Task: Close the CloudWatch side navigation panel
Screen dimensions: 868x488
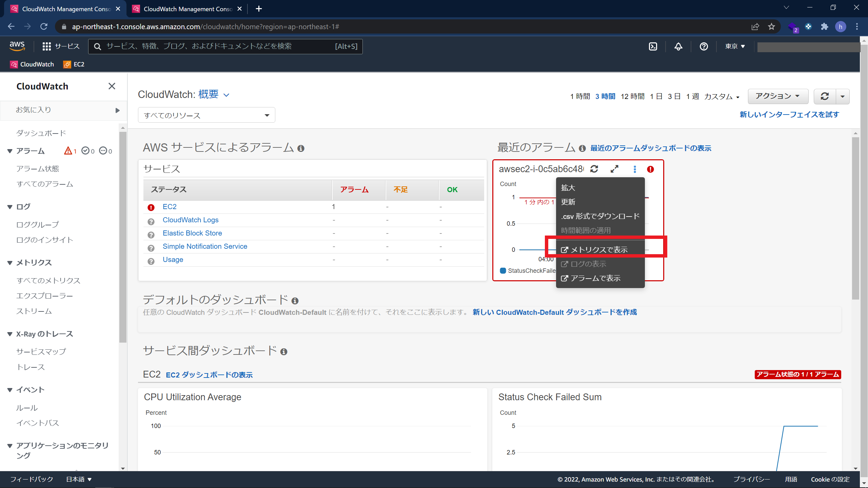Action: coord(112,86)
